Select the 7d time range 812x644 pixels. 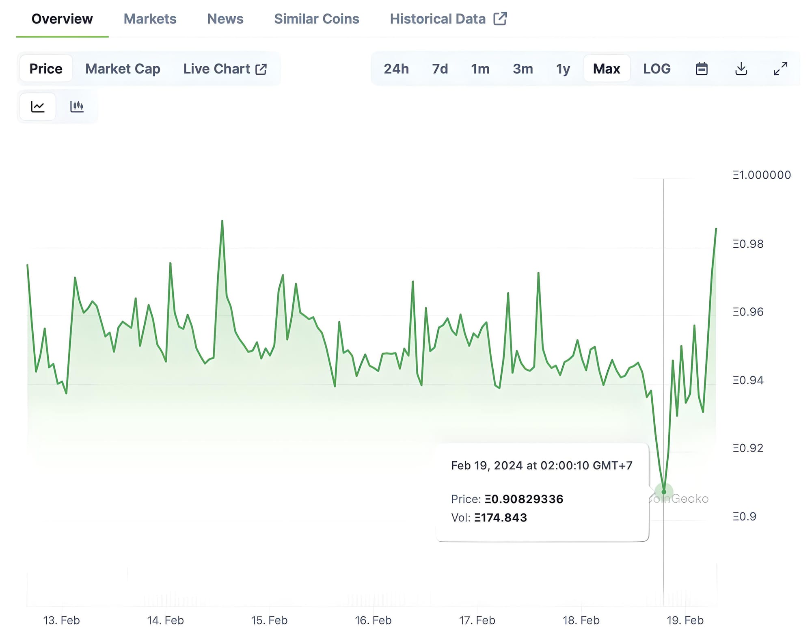point(440,69)
